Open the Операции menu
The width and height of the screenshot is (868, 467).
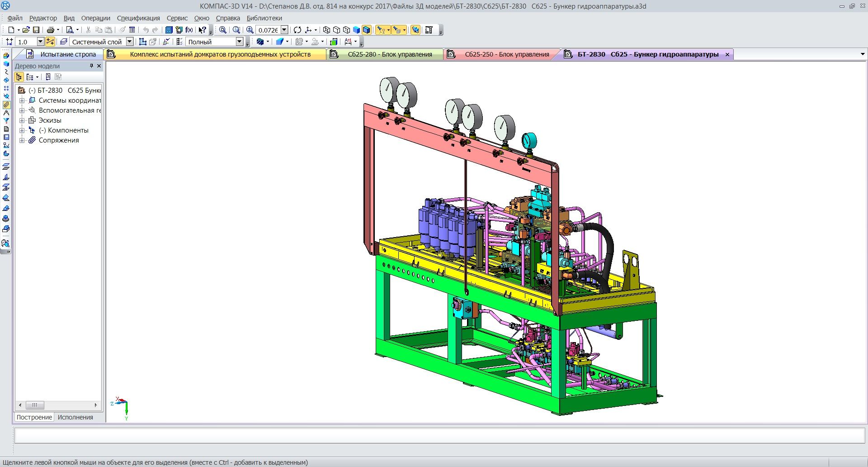(95, 18)
